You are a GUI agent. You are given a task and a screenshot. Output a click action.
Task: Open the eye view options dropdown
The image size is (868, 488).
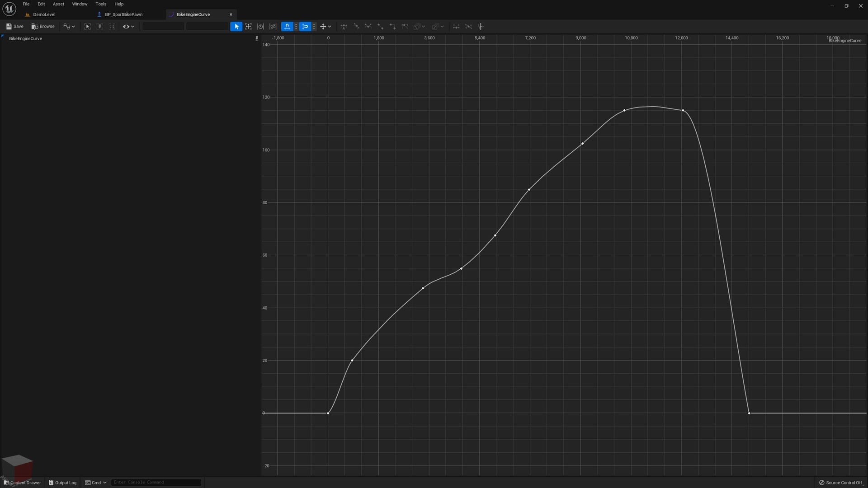click(x=129, y=27)
